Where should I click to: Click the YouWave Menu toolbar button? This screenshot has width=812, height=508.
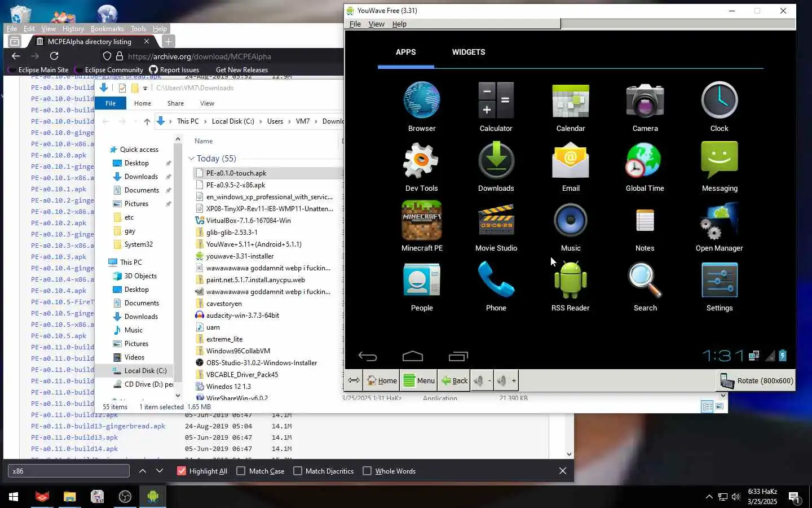[x=419, y=380]
